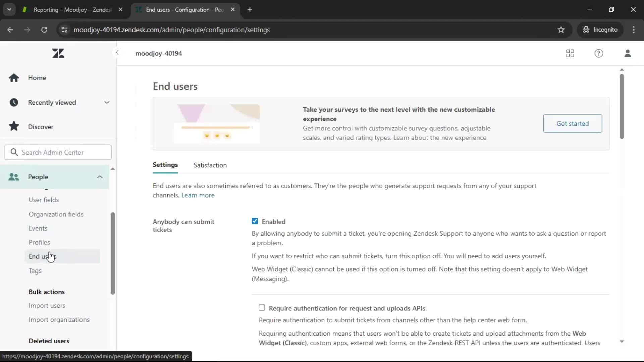The image size is (644, 362).
Task: Click the survey promotion banner illustration
Action: click(217, 124)
